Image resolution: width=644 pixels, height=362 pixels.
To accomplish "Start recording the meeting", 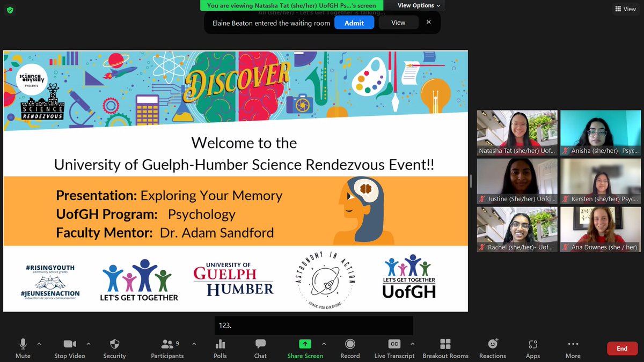I will [349, 348].
